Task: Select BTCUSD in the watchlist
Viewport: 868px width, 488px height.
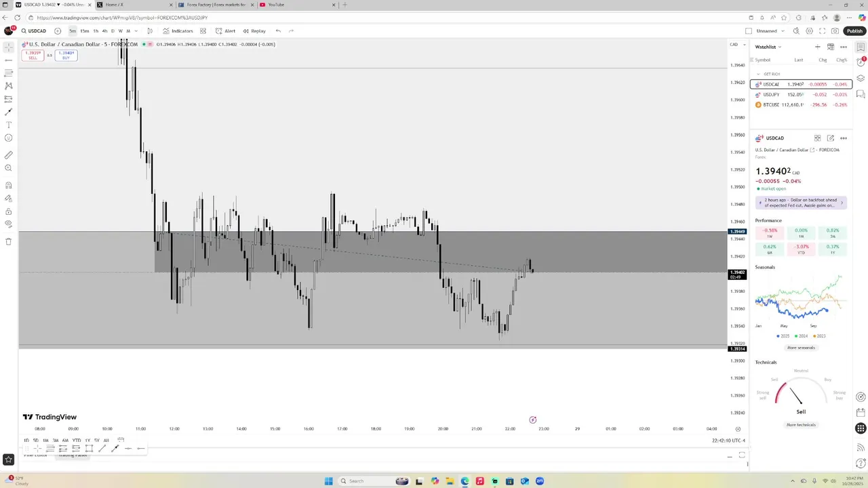Action: pyautogui.click(x=801, y=104)
